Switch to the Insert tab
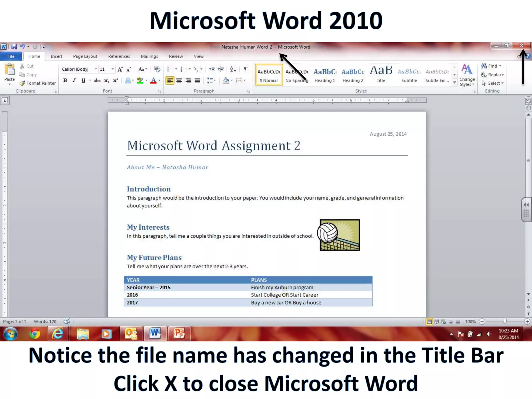This screenshot has width=532, height=399. 56,56
